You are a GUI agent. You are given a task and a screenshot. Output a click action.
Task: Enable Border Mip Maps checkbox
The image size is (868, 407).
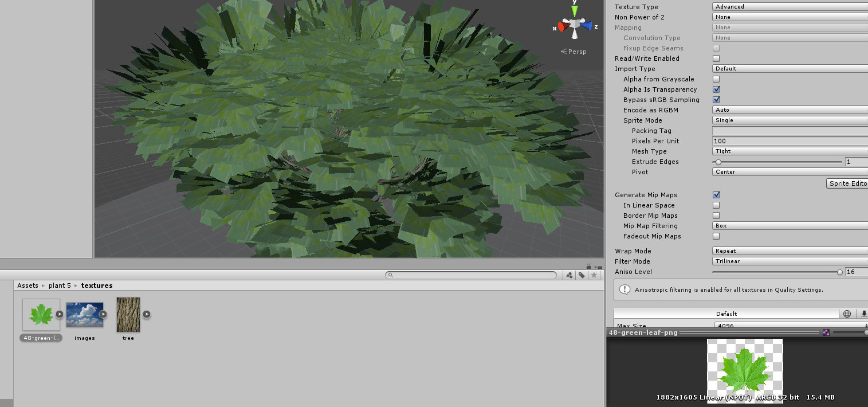tap(716, 216)
